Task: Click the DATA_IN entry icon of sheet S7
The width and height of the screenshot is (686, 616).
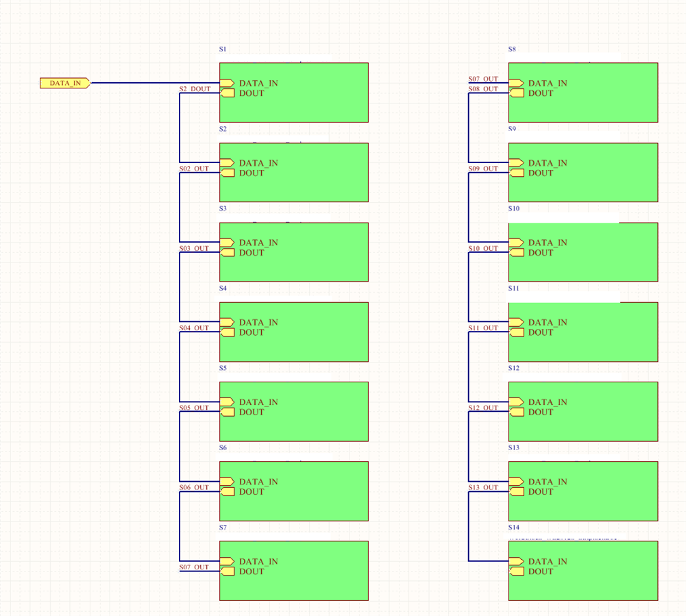Action: (227, 561)
